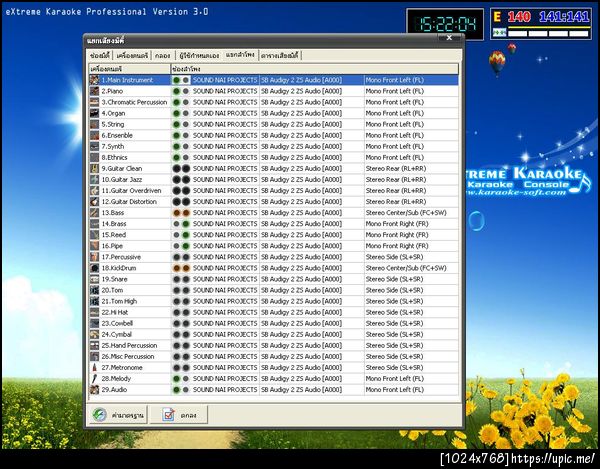
Task: Click speaker indicator dots for 17.Percussive
Action: click(x=181, y=257)
